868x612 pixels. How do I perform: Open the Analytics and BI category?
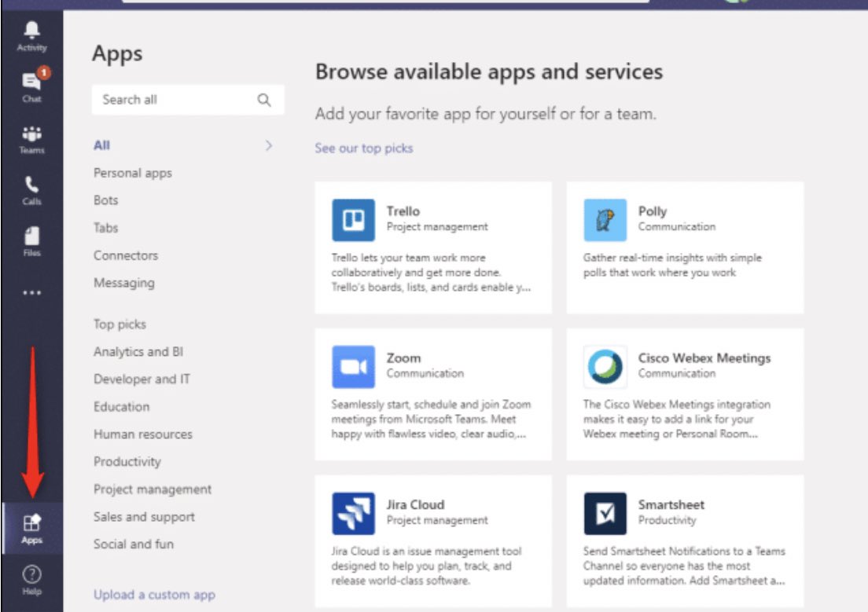tap(138, 352)
